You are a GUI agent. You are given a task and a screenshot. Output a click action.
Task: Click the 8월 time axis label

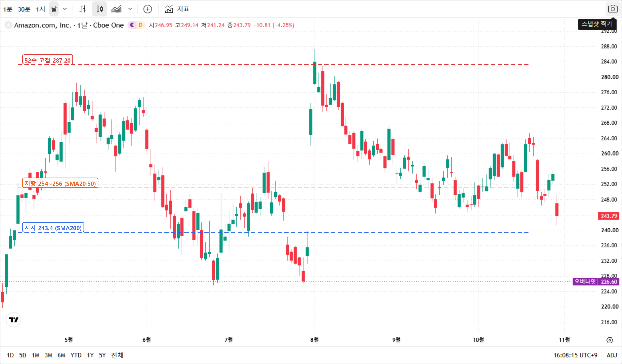(x=315, y=340)
